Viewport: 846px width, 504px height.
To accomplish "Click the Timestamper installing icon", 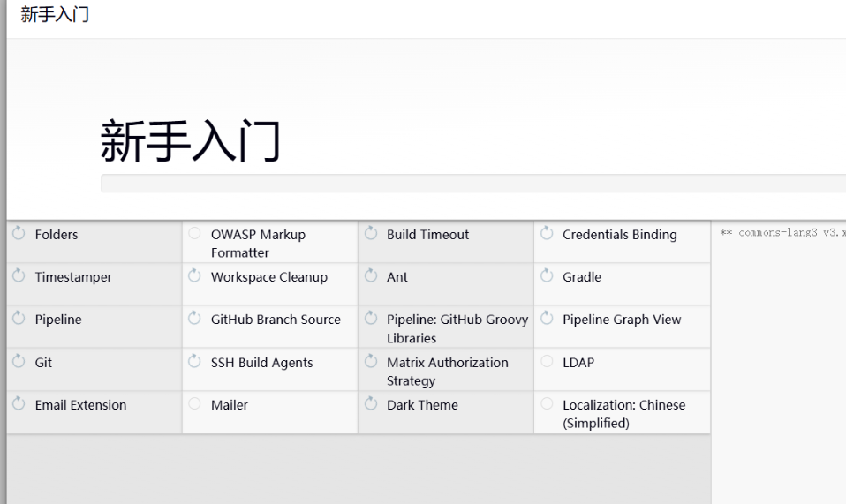I will 19,275.
